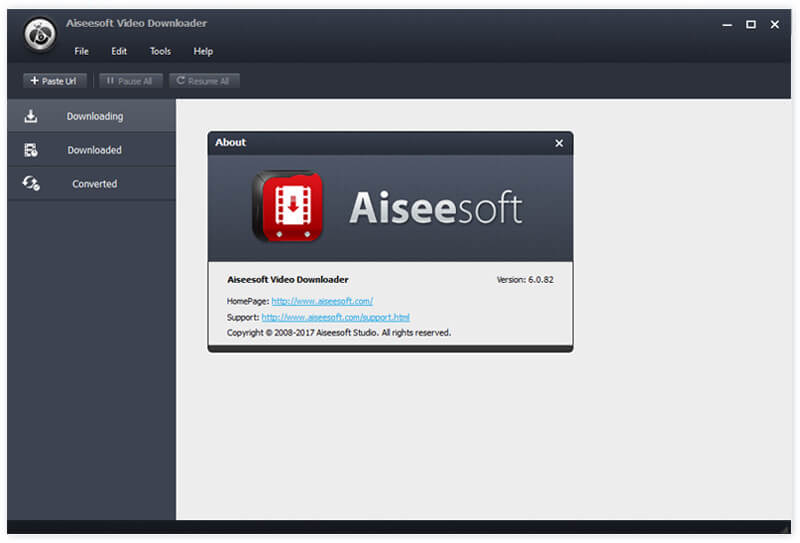Minimize the Aiseesoft Video Downloader window

click(728, 24)
